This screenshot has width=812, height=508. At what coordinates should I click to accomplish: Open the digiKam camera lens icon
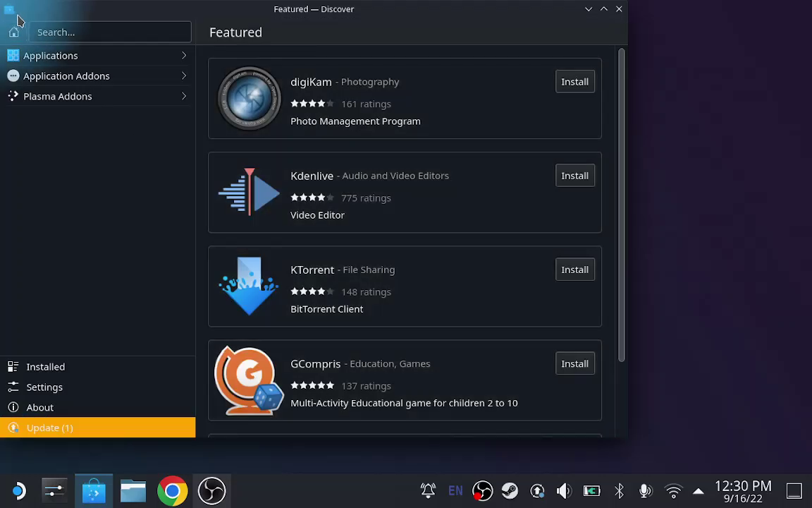tap(249, 99)
